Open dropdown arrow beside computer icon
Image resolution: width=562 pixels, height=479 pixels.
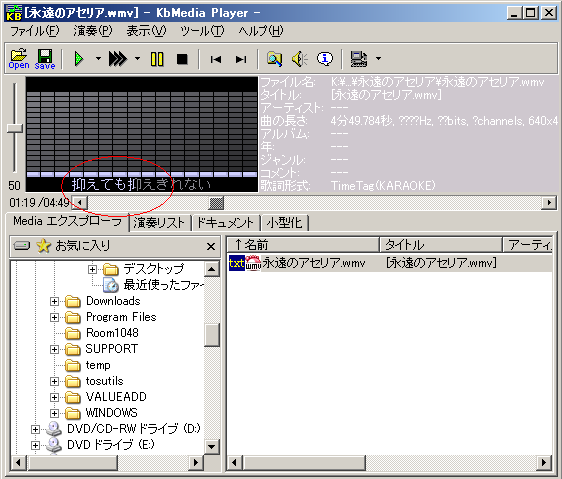(x=378, y=58)
